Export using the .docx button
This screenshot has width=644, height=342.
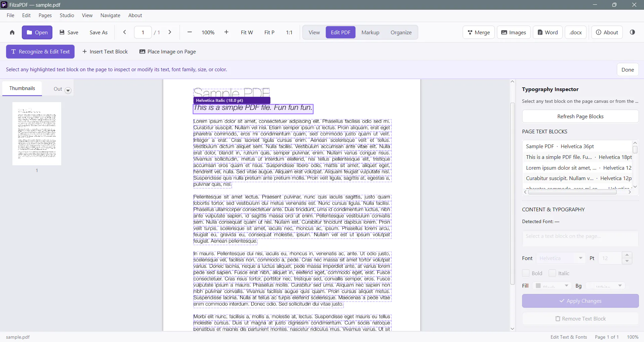pyautogui.click(x=575, y=32)
